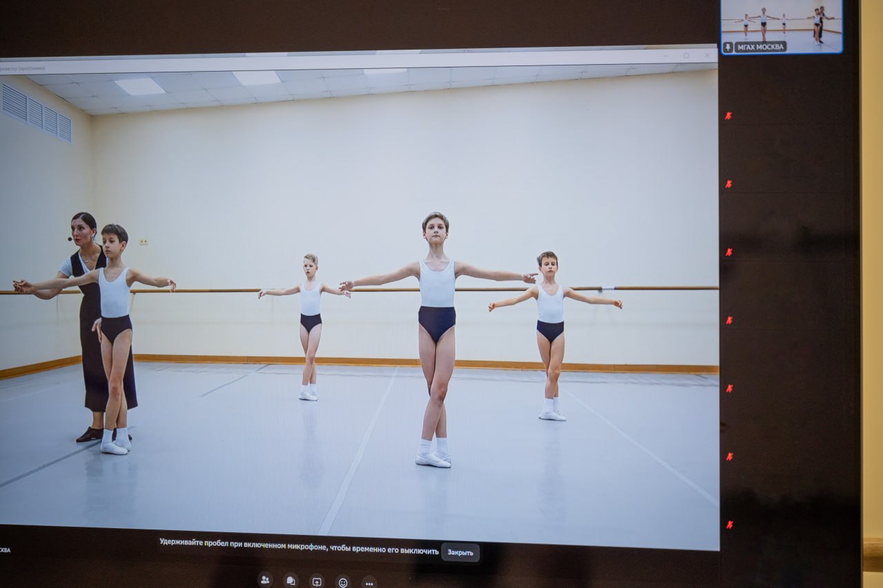Maximize the shared projector window
Image resolution: width=883 pixels, height=588 pixels.
point(686,56)
